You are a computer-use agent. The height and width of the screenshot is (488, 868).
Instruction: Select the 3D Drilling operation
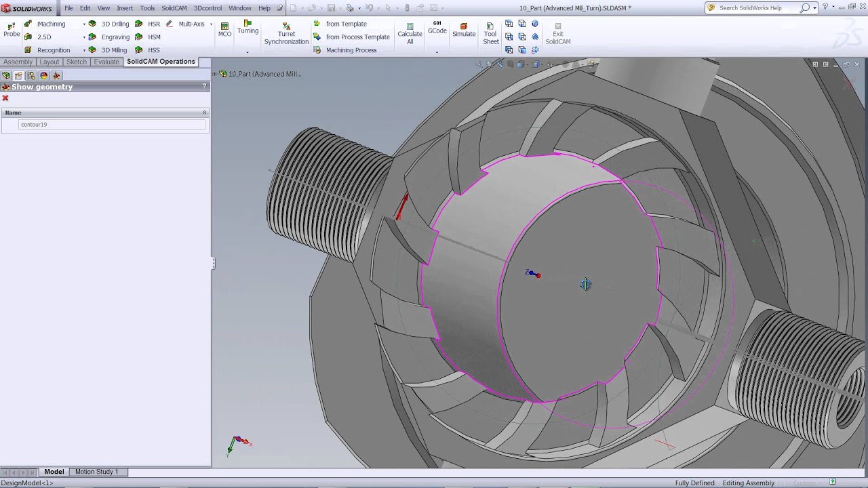pyautogui.click(x=108, y=24)
